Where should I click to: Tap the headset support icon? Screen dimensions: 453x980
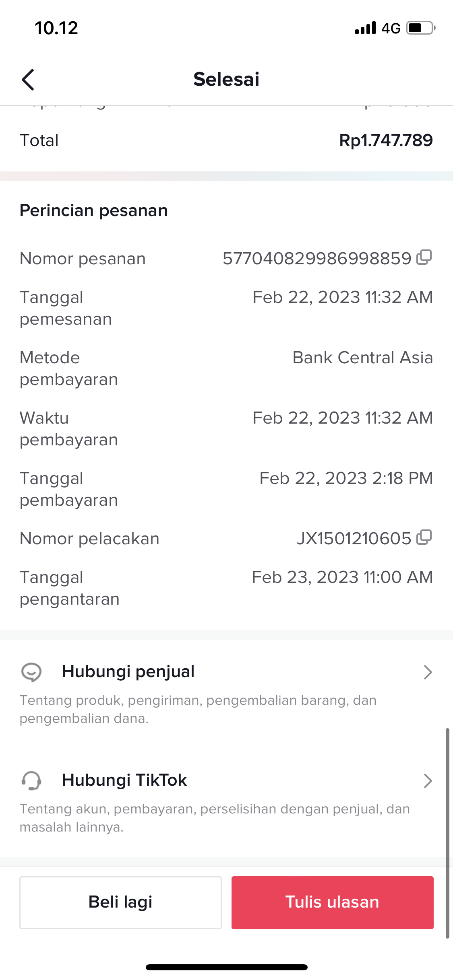(31, 780)
